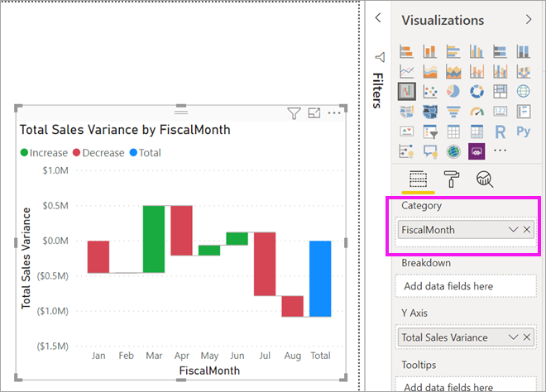Select the donut chart visual
This screenshot has height=392, width=546.
click(477, 92)
